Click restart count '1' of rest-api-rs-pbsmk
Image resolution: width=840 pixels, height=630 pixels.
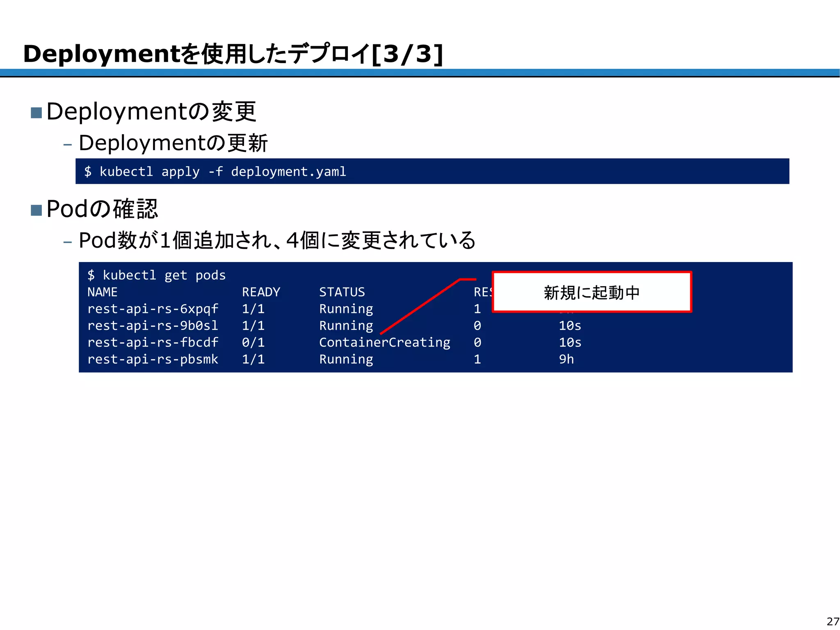(x=477, y=359)
